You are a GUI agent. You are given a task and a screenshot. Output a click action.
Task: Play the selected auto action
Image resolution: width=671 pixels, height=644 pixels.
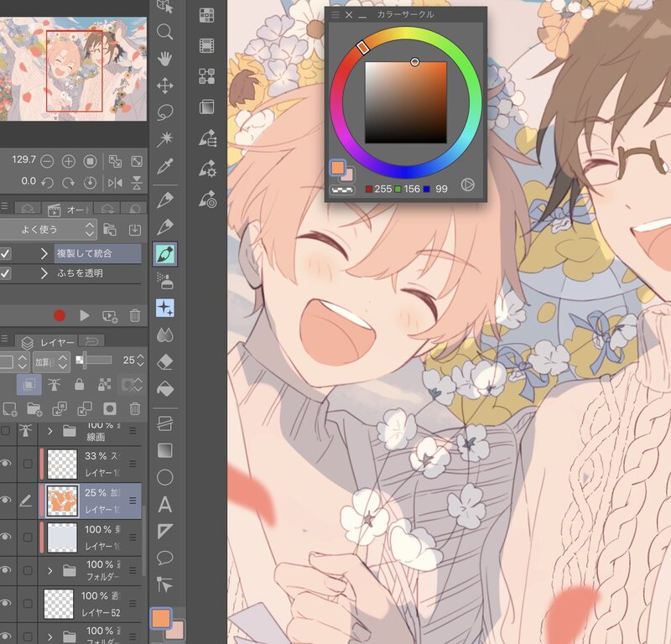(85, 316)
